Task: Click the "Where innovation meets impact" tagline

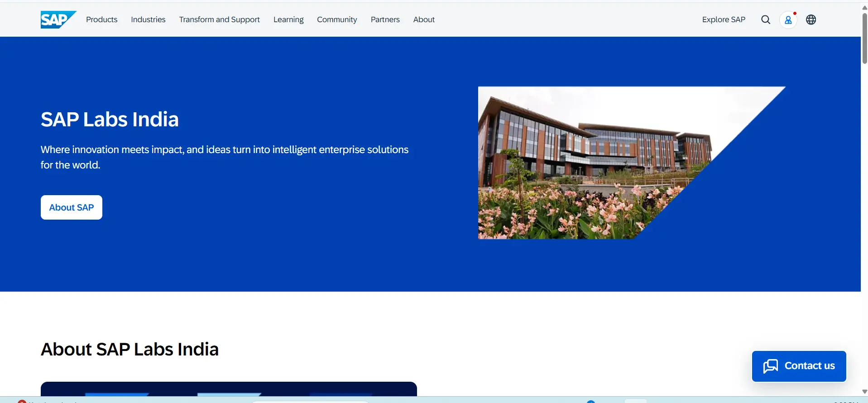Action: tap(225, 157)
